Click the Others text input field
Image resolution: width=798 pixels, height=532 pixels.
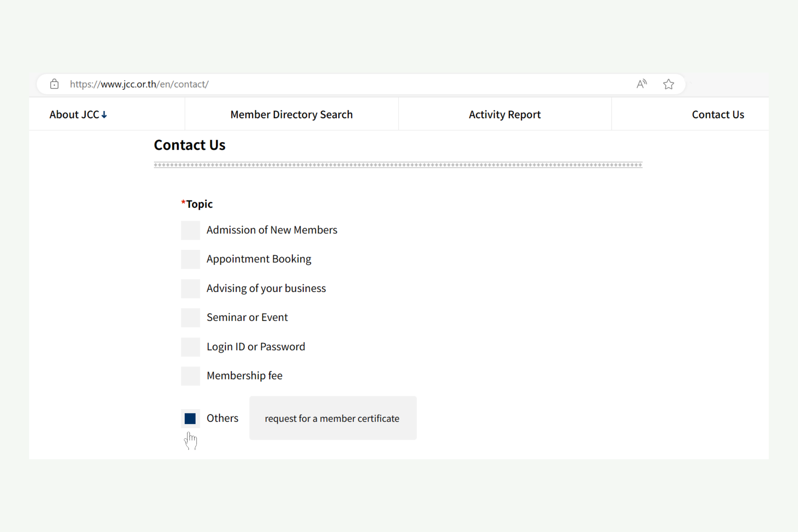pos(332,418)
